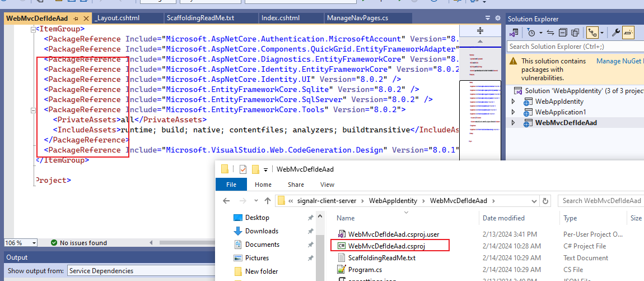The height and width of the screenshot is (281, 644).
Task: Open Pending Changes Filter dropdown arrow
Action: [540, 33]
